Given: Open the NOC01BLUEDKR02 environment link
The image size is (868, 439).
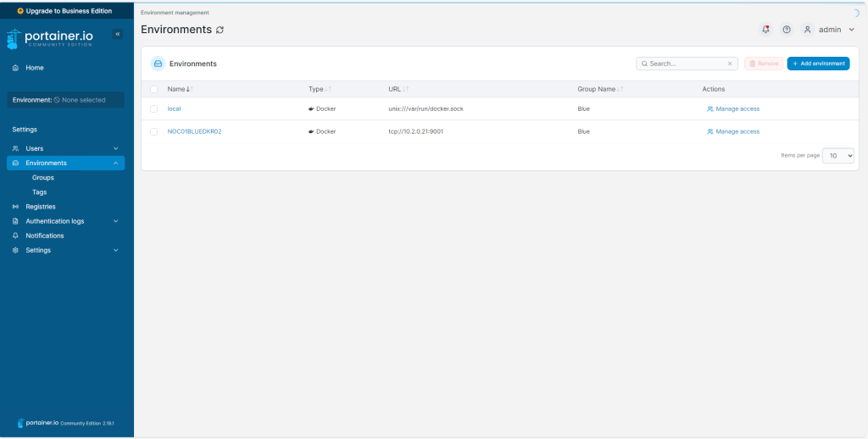Looking at the screenshot, I should (194, 131).
